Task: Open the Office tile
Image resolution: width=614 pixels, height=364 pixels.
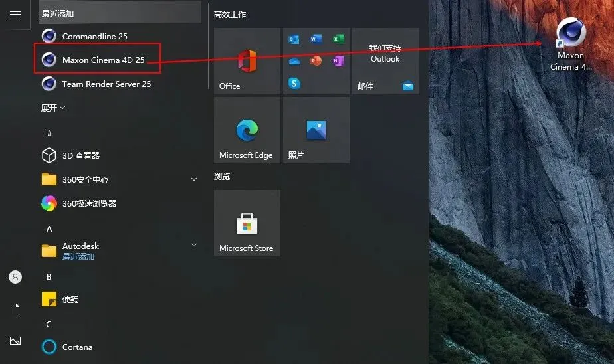Action: (247, 61)
